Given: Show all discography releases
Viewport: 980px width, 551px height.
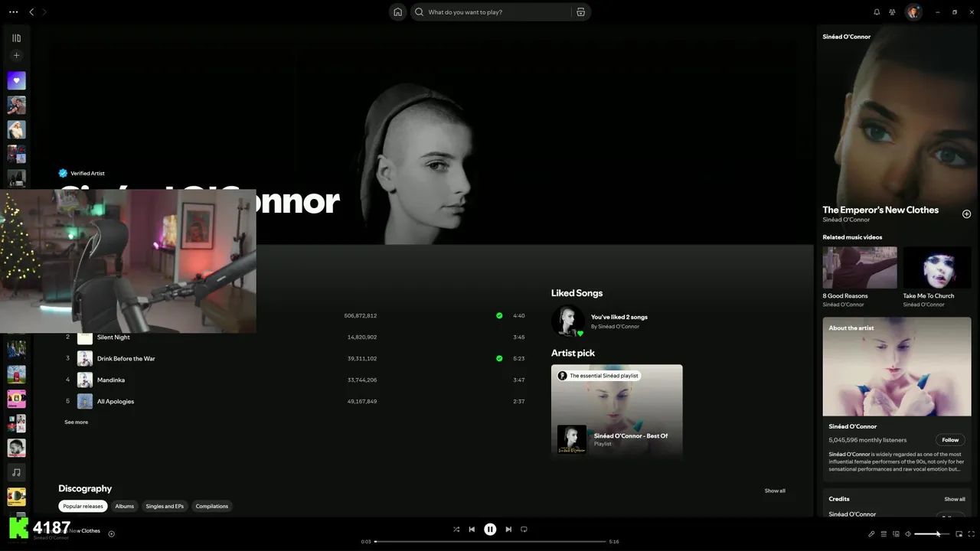Looking at the screenshot, I should (x=775, y=491).
